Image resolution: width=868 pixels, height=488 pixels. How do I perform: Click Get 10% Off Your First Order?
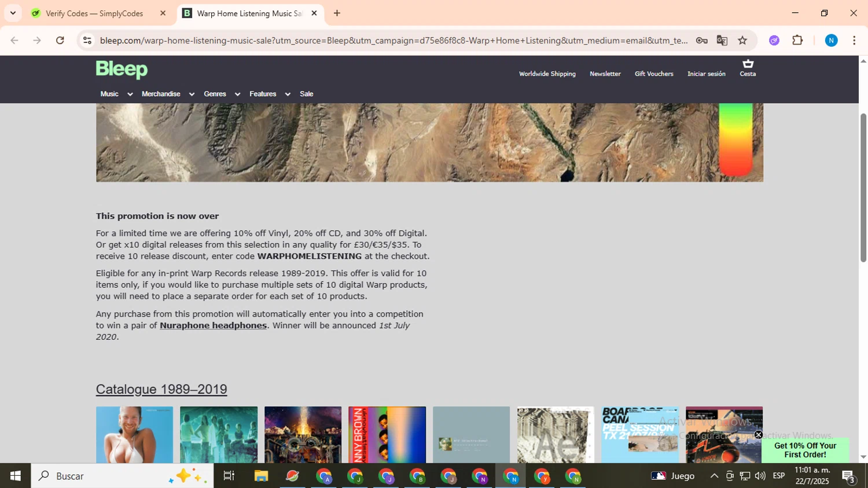coord(805,450)
